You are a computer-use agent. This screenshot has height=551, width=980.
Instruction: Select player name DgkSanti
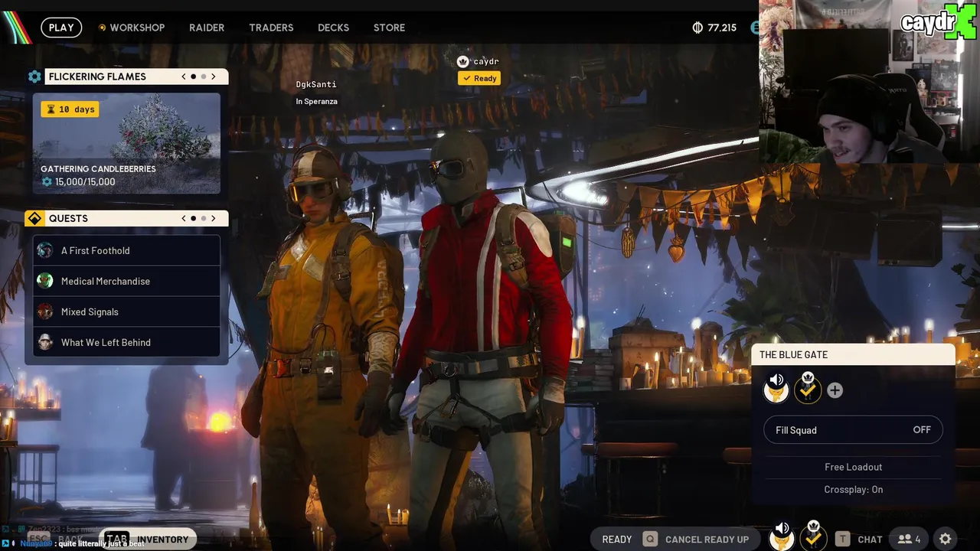coord(316,84)
